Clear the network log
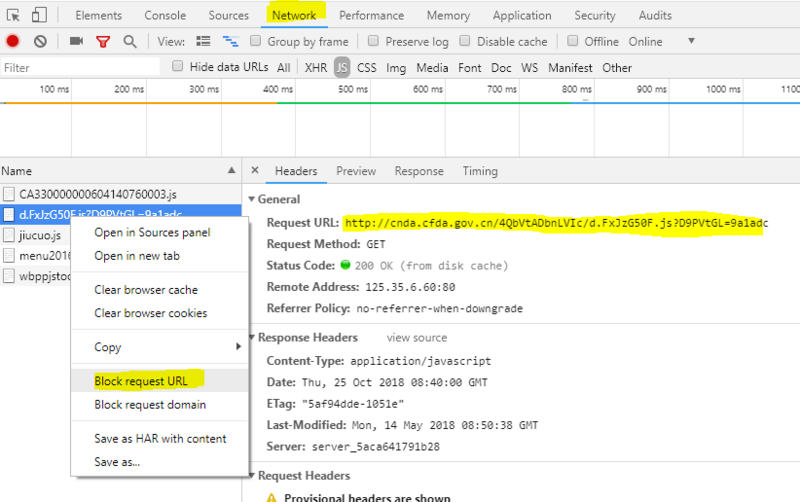Viewport: 800px width, 502px height. [x=40, y=41]
